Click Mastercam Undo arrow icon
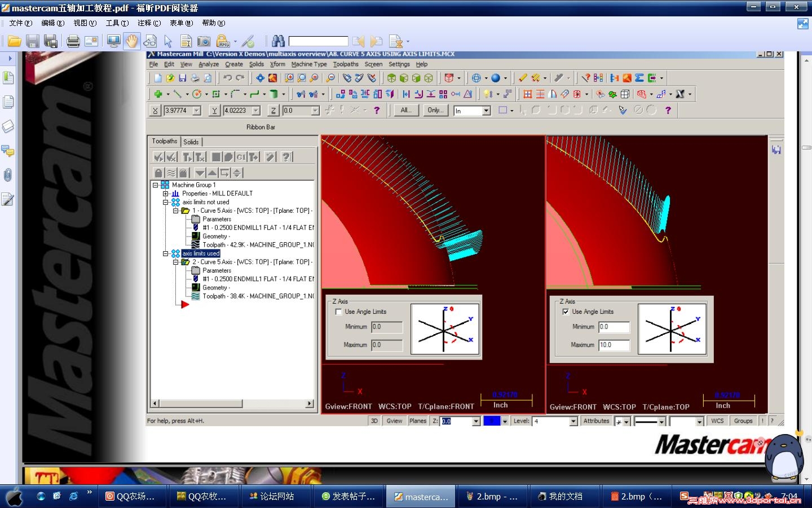This screenshot has width=812, height=508. coord(228,78)
